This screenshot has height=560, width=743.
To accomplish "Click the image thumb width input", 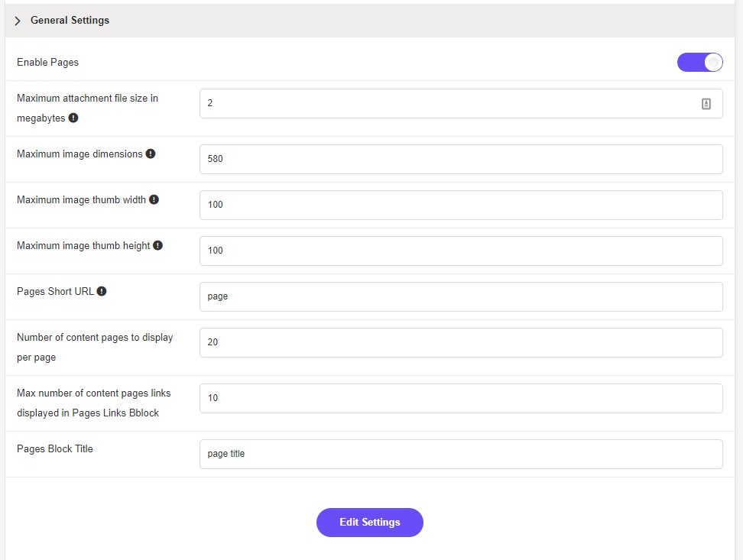I will coord(461,205).
